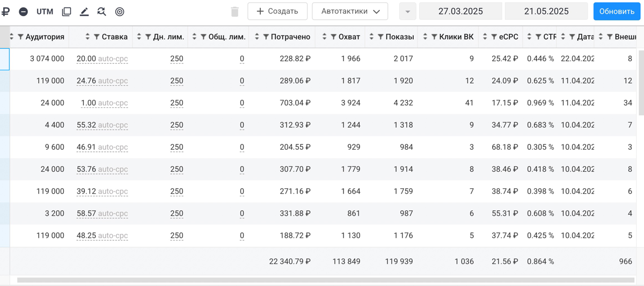The image size is (644, 286).
Task: Click the end date field 21.05.2025
Action: pos(546,11)
